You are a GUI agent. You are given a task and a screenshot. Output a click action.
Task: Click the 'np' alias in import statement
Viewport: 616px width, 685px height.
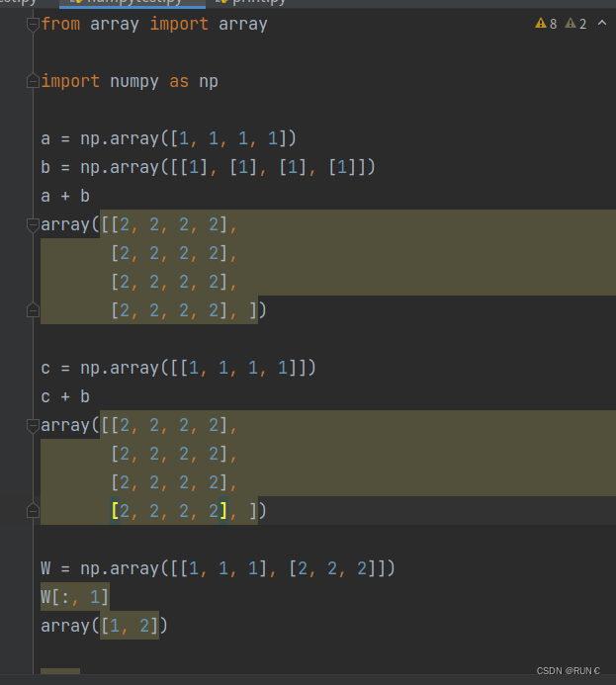pyautogui.click(x=209, y=82)
